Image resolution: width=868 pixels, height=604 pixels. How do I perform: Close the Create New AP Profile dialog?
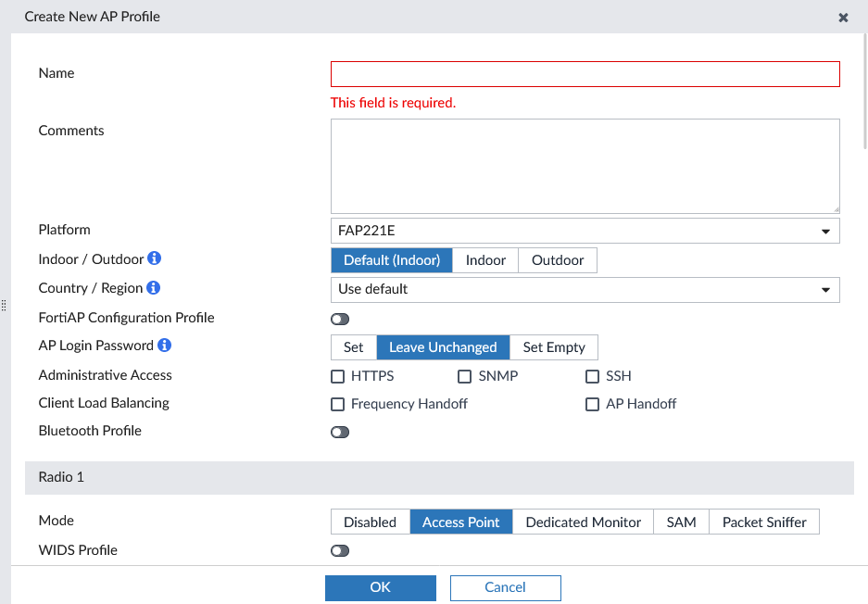[x=843, y=17]
